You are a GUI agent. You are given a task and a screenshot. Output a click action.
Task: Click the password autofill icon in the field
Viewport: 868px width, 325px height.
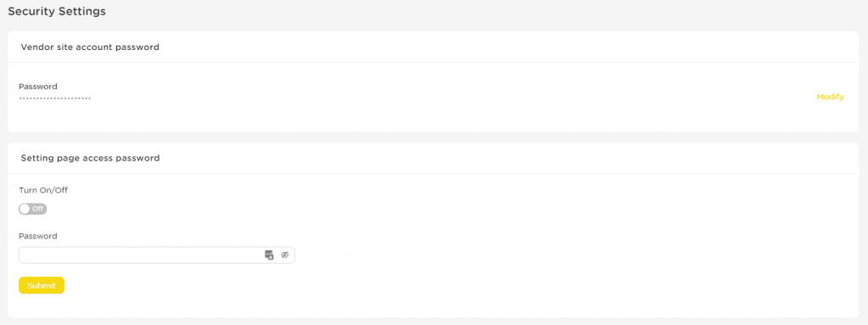coord(269,255)
